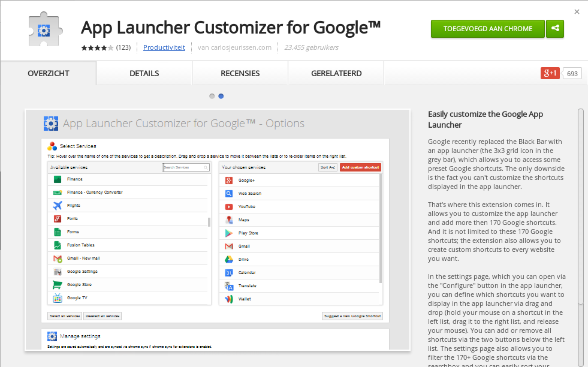588x367 pixels.
Task: Click van carlosjeurissen.com author text
Action: [x=235, y=47]
